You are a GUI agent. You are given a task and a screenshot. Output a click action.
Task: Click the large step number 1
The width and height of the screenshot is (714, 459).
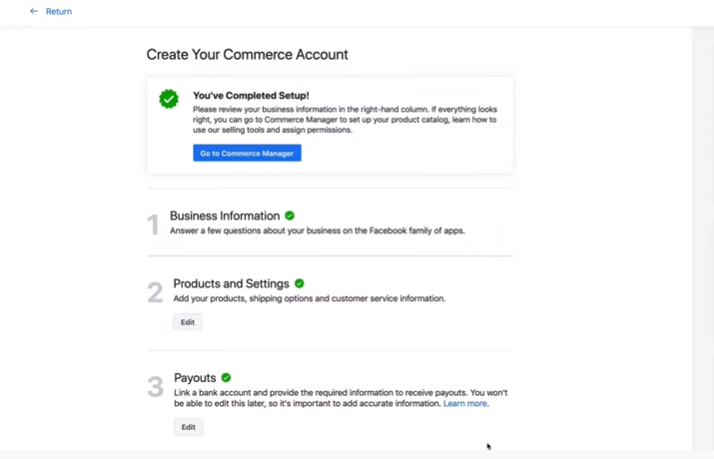pyautogui.click(x=153, y=224)
